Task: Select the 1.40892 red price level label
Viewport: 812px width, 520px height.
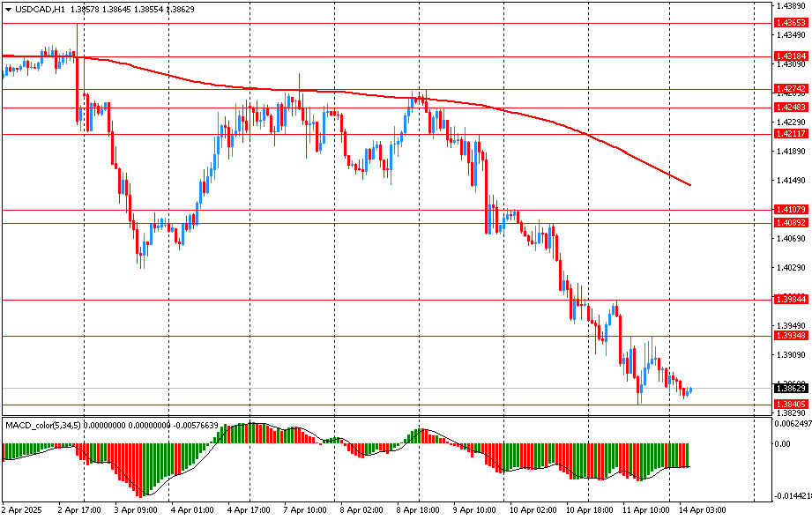Action: click(x=790, y=223)
